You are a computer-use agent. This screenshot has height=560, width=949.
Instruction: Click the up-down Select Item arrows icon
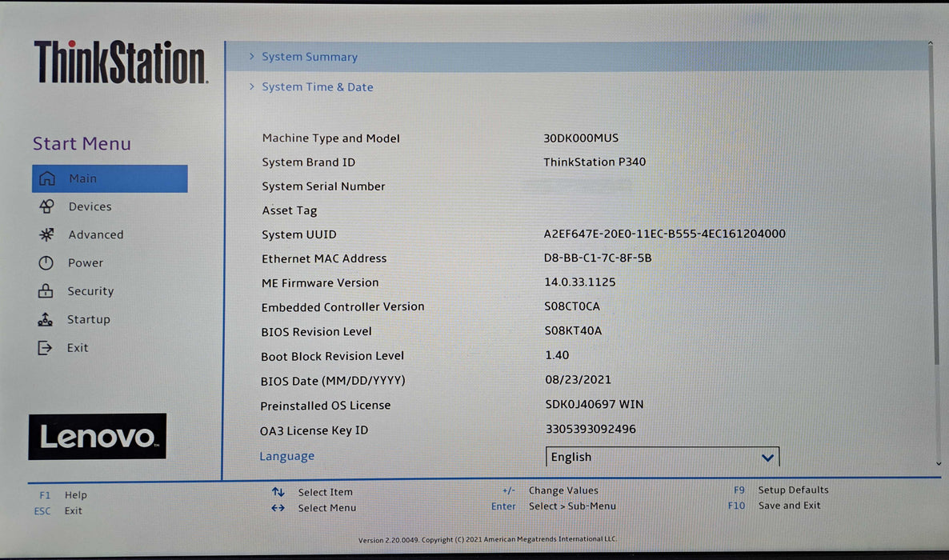point(278,492)
